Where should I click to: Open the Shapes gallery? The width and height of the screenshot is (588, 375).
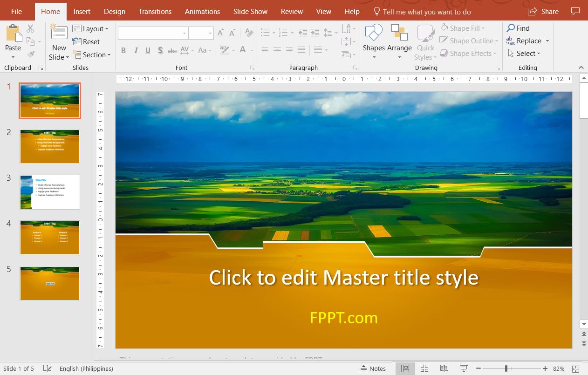pyautogui.click(x=374, y=42)
